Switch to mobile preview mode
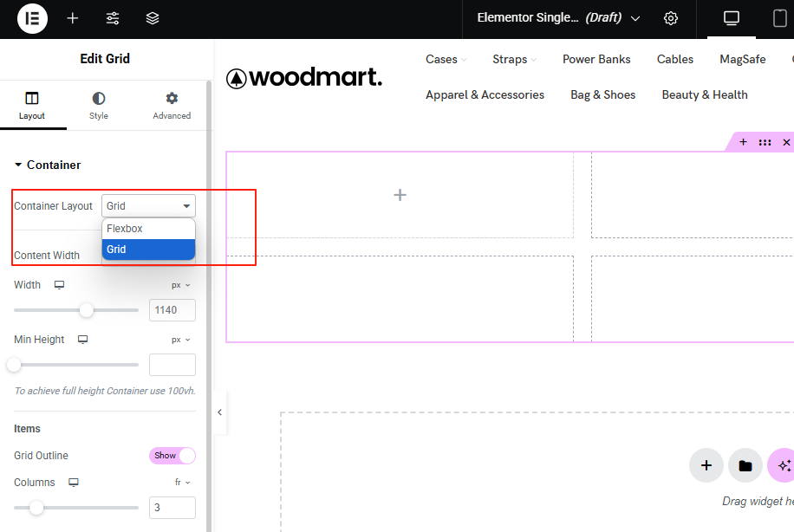This screenshot has height=532, width=794. 780,18
